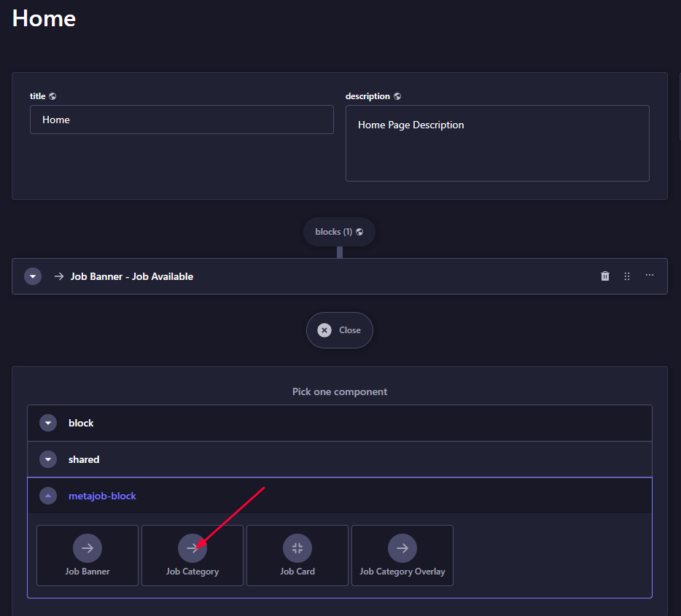Click the blocks (1) label pill
The height and width of the screenshot is (616, 681).
tap(339, 232)
